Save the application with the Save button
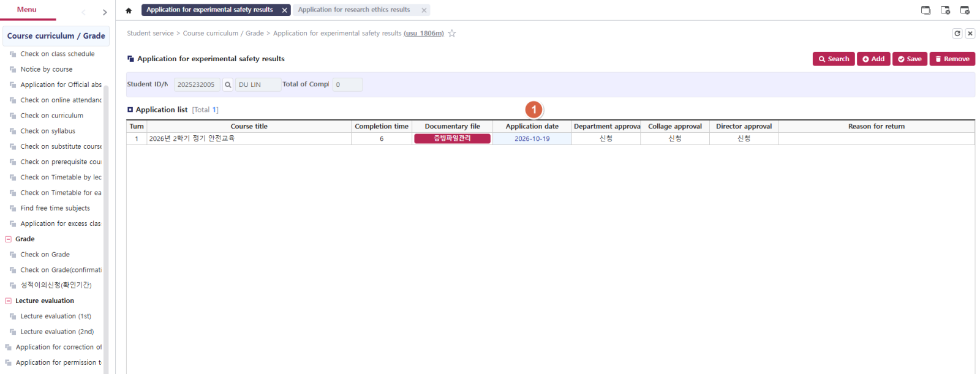The width and height of the screenshot is (980, 374). pyautogui.click(x=910, y=59)
